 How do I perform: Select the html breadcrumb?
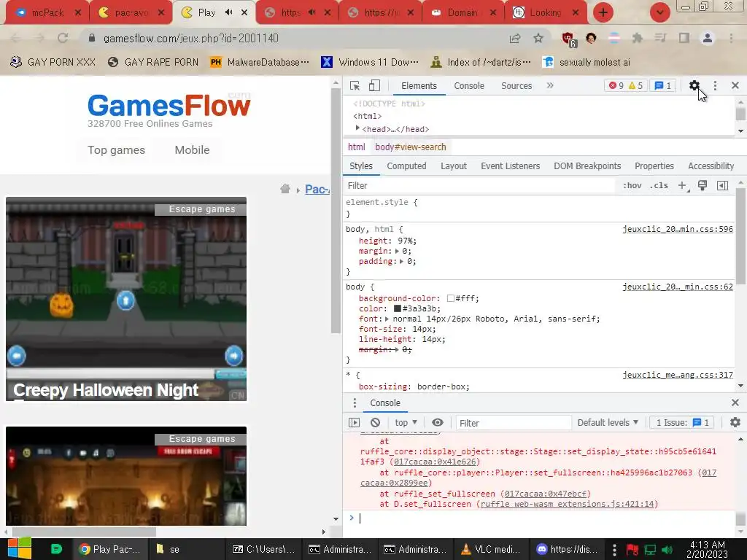356,147
